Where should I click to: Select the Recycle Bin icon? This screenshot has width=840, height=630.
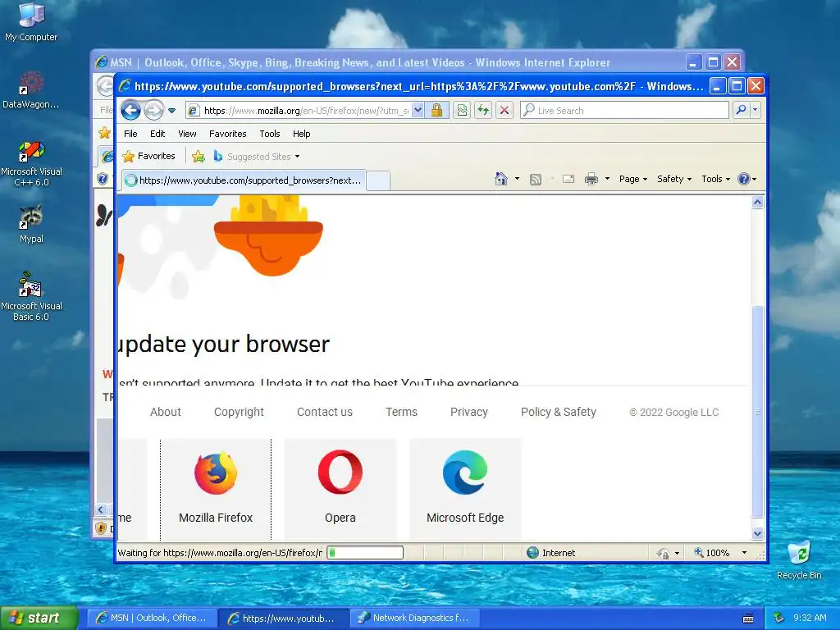click(799, 559)
